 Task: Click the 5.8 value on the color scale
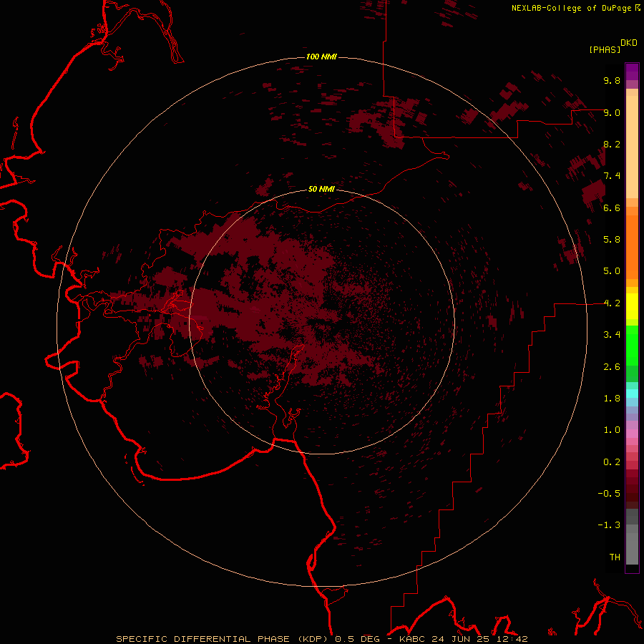click(x=612, y=240)
